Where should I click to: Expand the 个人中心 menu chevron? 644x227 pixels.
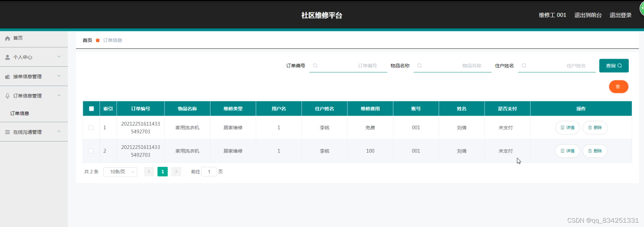point(59,57)
